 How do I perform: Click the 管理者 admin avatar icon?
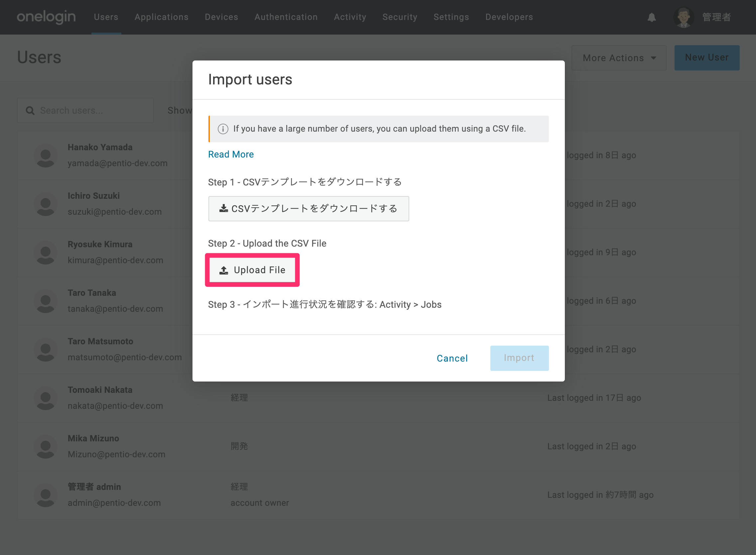tap(45, 495)
